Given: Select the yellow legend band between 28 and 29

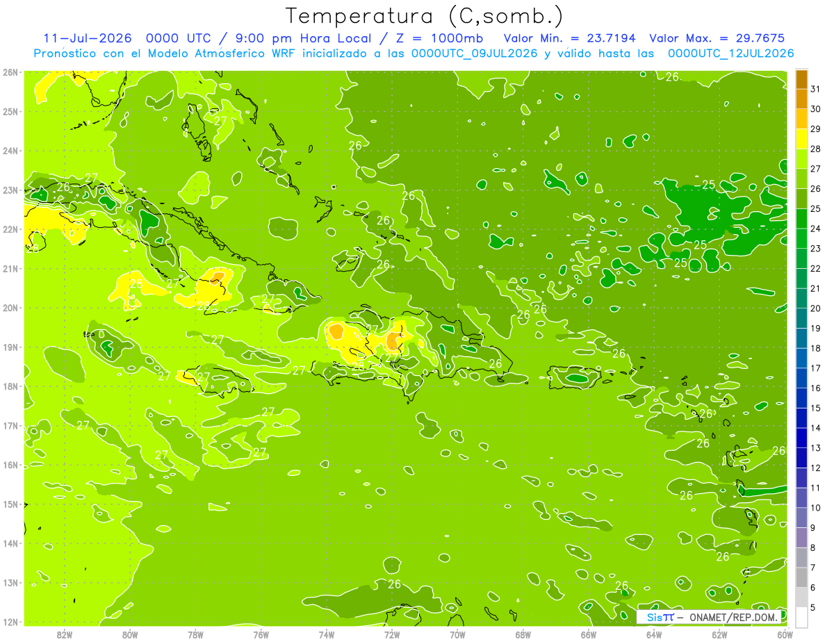Looking at the screenshot, I should click(801, 139).
